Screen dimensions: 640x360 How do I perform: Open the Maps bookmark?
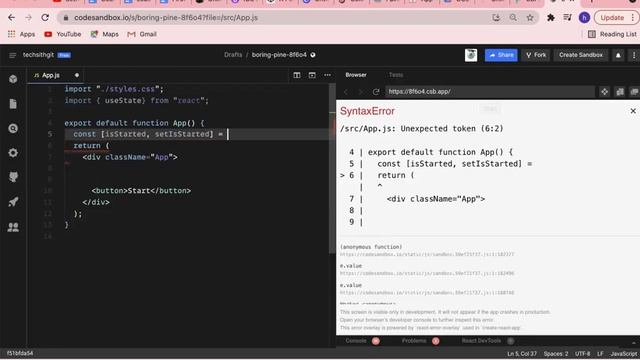point(104,34)
